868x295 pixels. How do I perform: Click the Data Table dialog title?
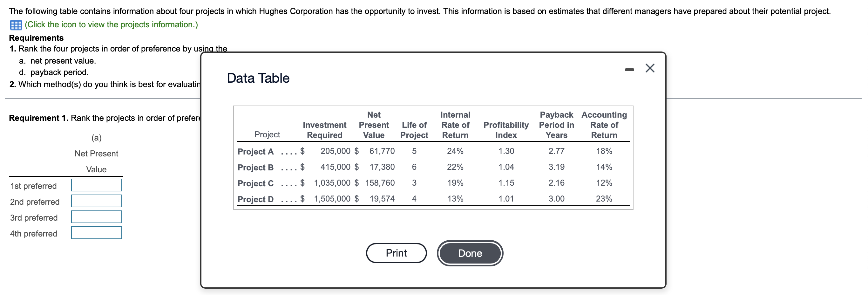tap(258, 78)
